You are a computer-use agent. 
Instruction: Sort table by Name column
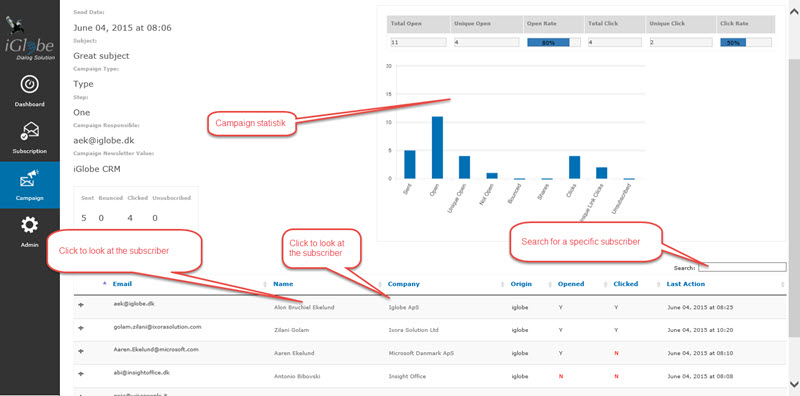(x=283, y=284)
